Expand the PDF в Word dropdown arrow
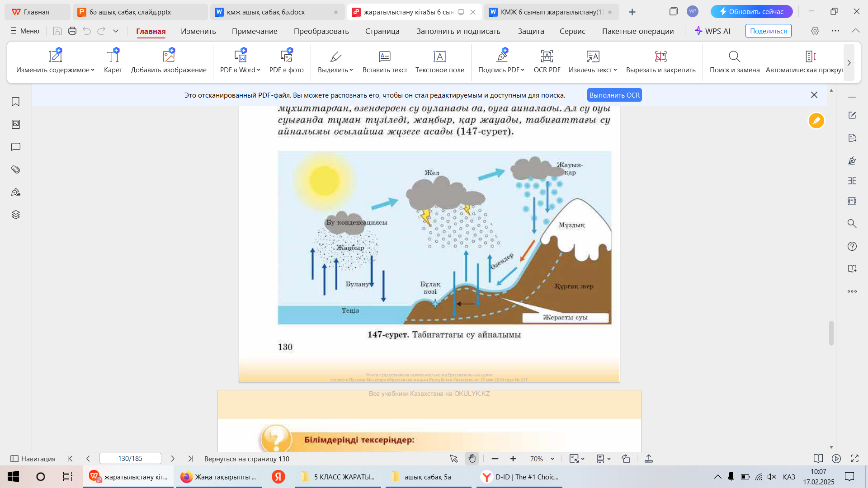Screen dimensions: 868x488 (259, 70)
